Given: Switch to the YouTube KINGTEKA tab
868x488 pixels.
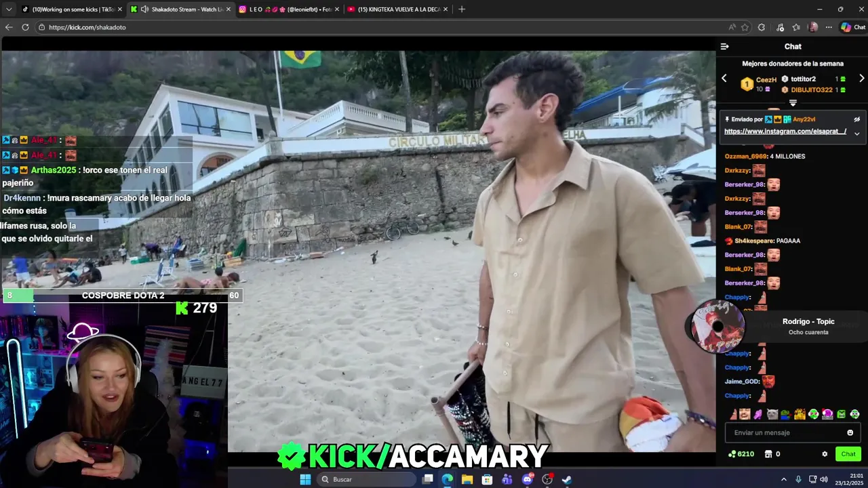Looking at the screenshot, I should [398, 9].
